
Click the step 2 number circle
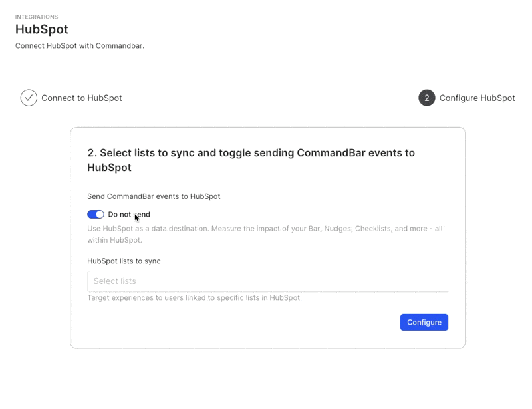point(427,98)
